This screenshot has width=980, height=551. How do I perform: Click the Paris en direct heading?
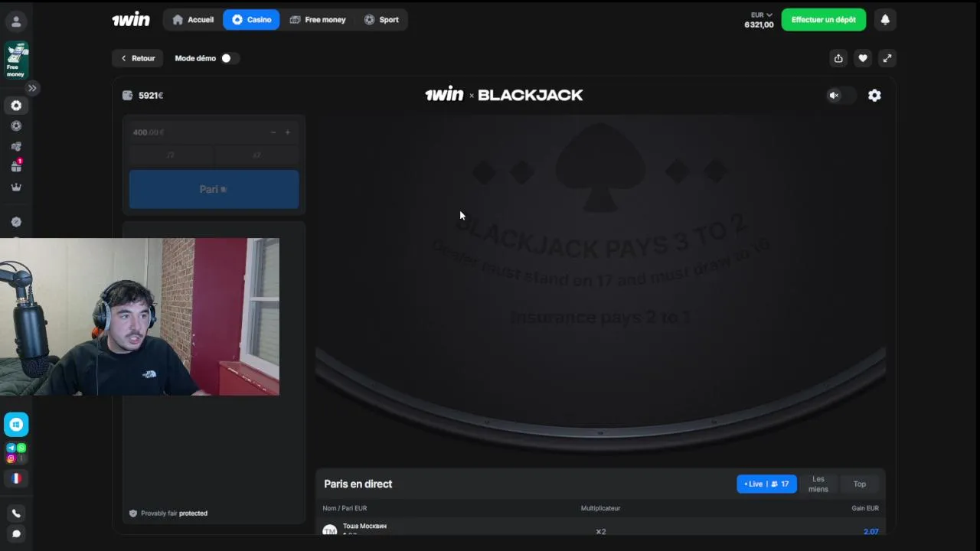tap(358, 484)
